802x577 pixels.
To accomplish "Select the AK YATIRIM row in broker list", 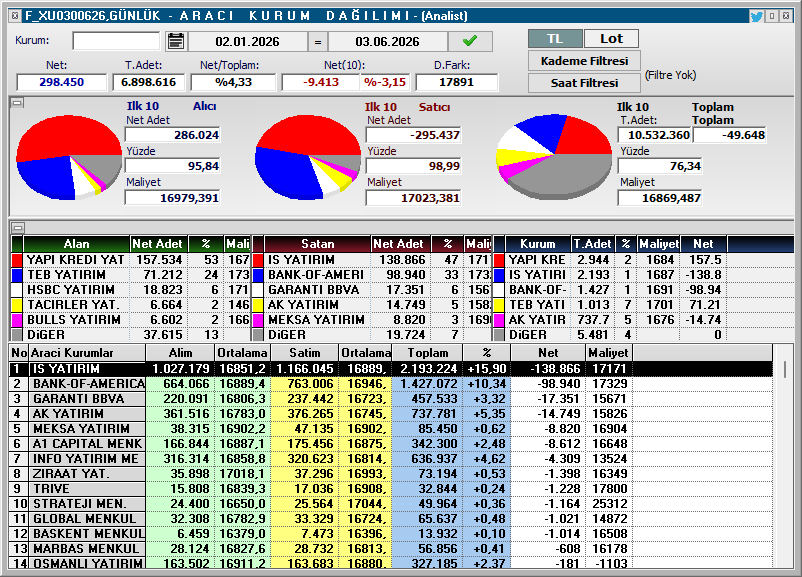I will 390,414.
